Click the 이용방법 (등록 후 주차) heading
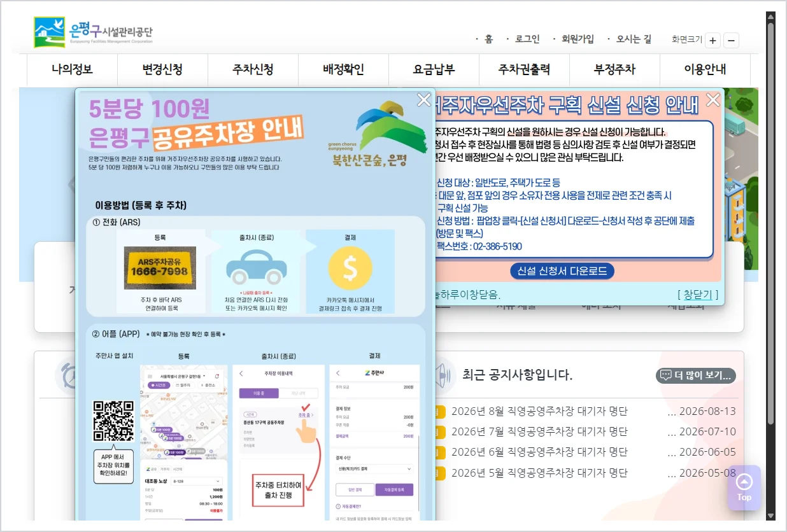Viewport: 787px width, 532px height. coord(141,205)
